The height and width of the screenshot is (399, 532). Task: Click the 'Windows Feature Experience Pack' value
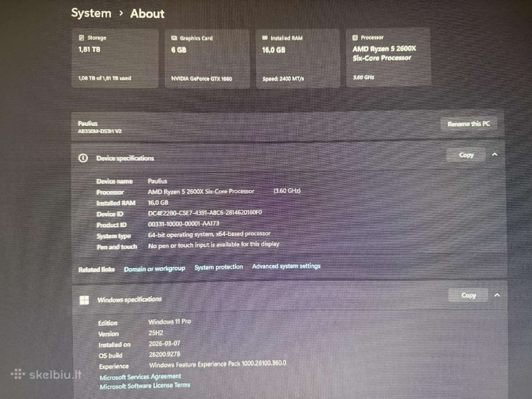tap(218, 364)
